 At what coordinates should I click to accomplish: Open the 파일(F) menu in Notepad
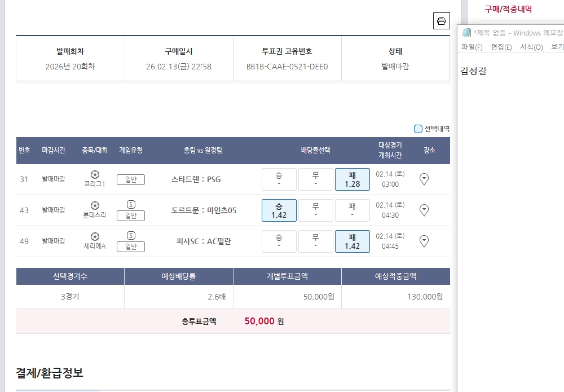472,47
